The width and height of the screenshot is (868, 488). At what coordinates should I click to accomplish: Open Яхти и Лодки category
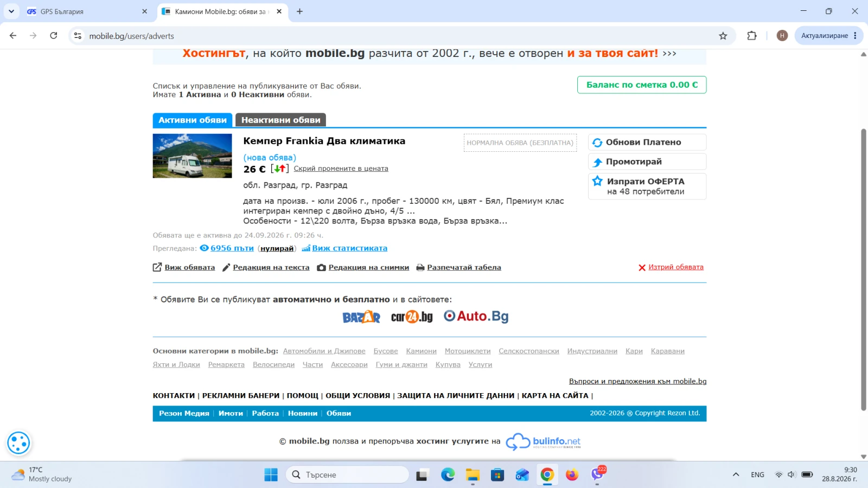176,365
